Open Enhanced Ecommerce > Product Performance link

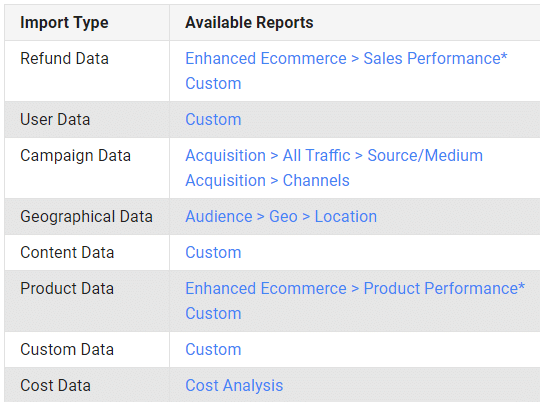click(x=355, y=288)
